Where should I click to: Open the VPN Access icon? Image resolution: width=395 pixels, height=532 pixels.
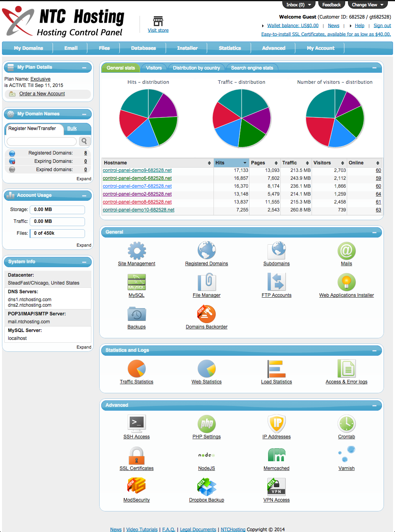pos(277,487)
